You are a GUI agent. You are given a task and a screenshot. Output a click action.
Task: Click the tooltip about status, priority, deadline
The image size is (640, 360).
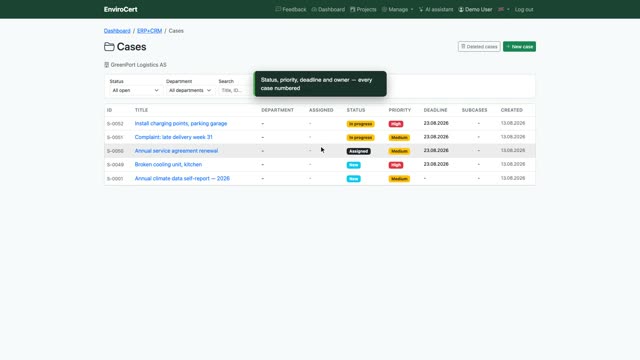320,84
